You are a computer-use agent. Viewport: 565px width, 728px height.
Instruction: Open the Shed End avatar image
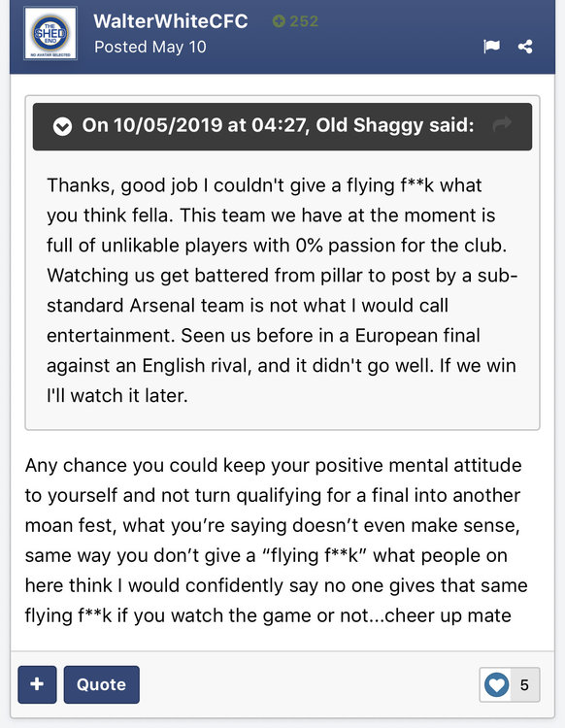pos(50,33)
